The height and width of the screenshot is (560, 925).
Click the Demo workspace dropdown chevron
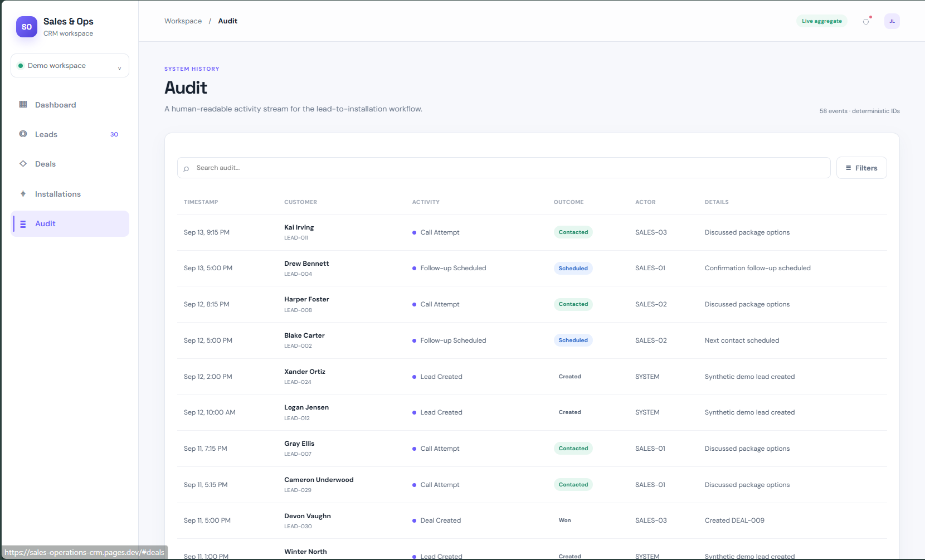(119, 67)
